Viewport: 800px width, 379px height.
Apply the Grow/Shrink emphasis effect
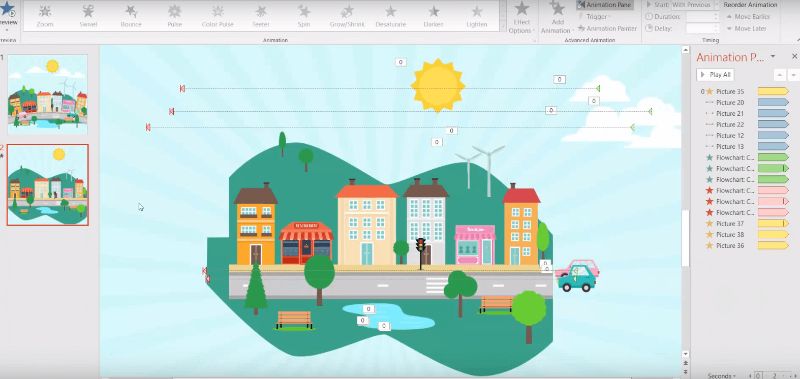tap(347, 15)
